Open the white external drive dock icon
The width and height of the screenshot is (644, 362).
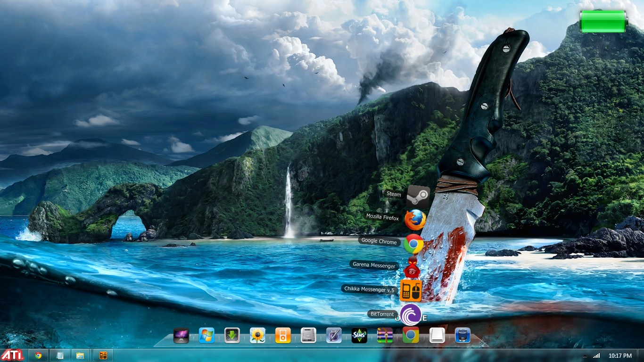[437, 335]
